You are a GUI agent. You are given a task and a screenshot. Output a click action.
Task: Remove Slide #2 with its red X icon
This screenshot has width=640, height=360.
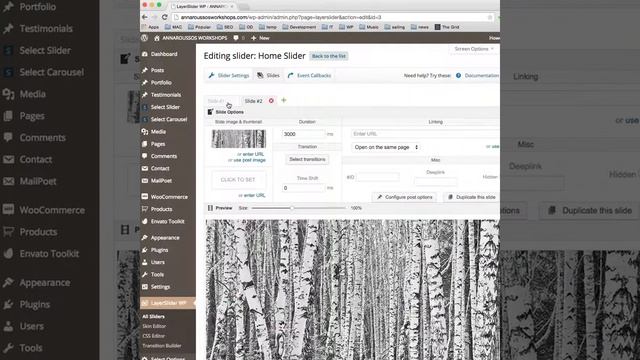tap(271, 101)
